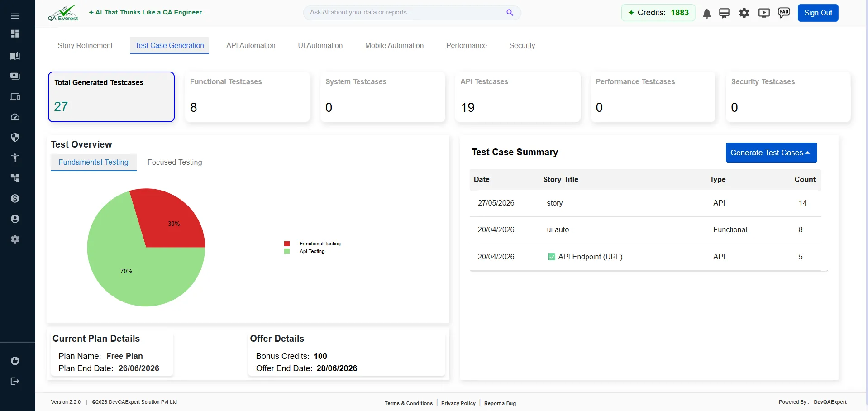
Task: Open the Privacy Policy link
Action: pos(458,403)
